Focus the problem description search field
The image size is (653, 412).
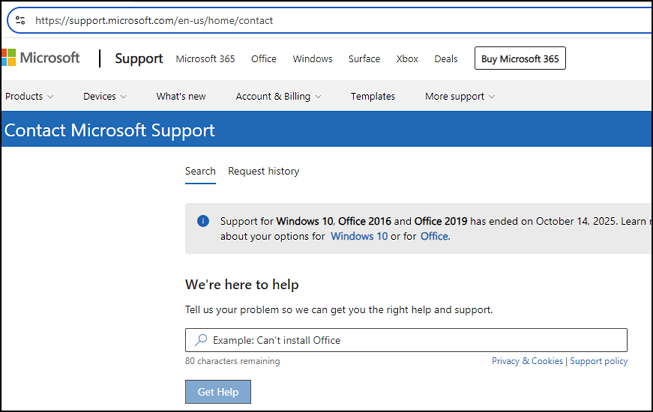click(x=406, y=340)
